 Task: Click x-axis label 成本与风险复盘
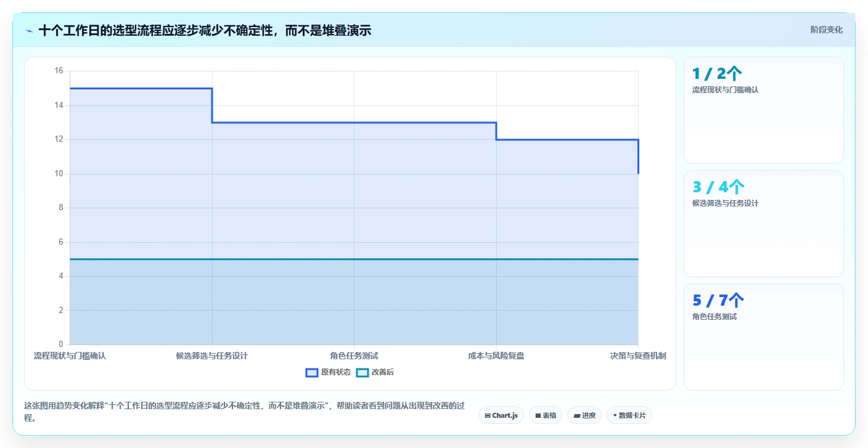point(496,356)
